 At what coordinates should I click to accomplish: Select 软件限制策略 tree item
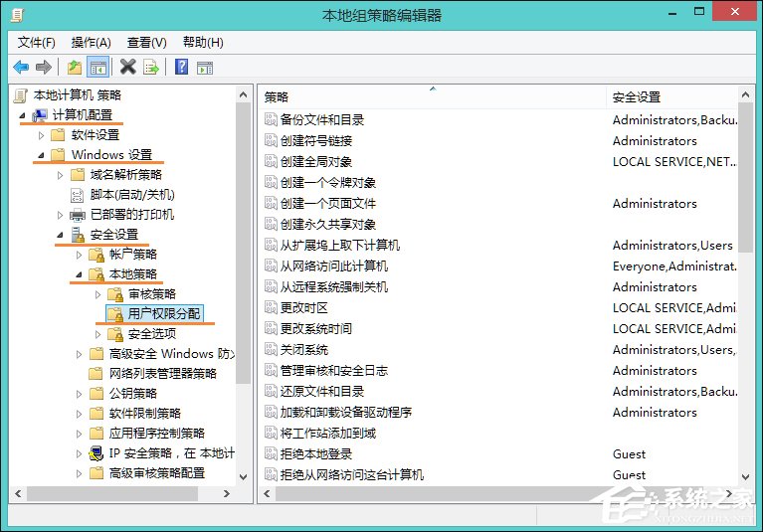tap(144, 414)
